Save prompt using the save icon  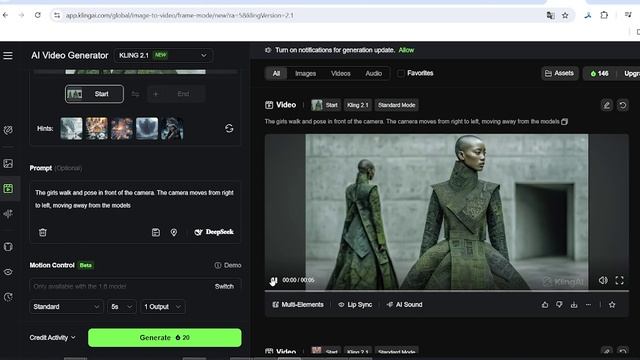(156, 232)
